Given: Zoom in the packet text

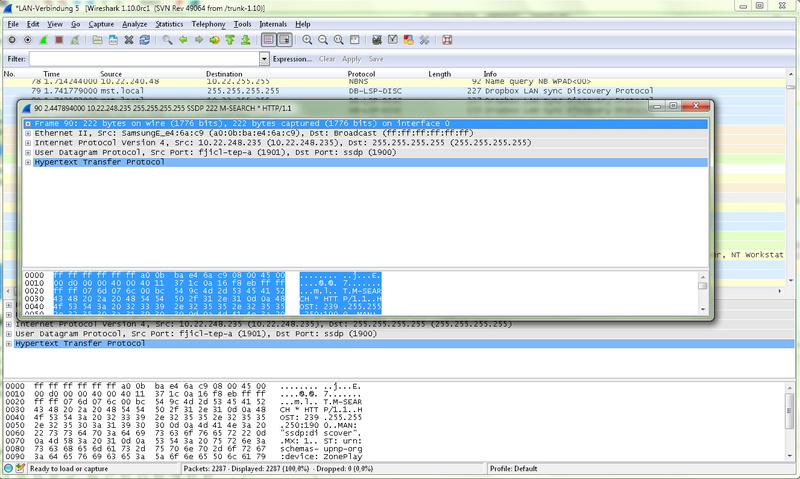Looking at the screenshot, I should click(x=307, y=40).
